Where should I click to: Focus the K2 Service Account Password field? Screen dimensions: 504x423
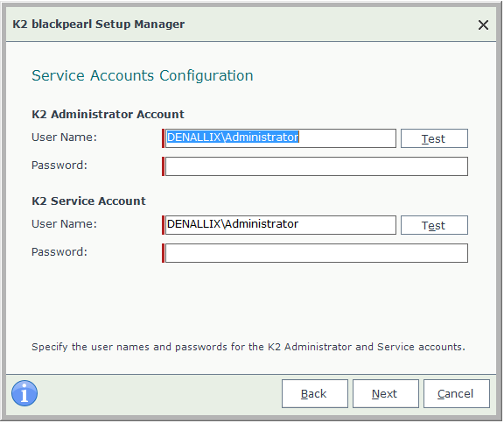tap(317, 253)
